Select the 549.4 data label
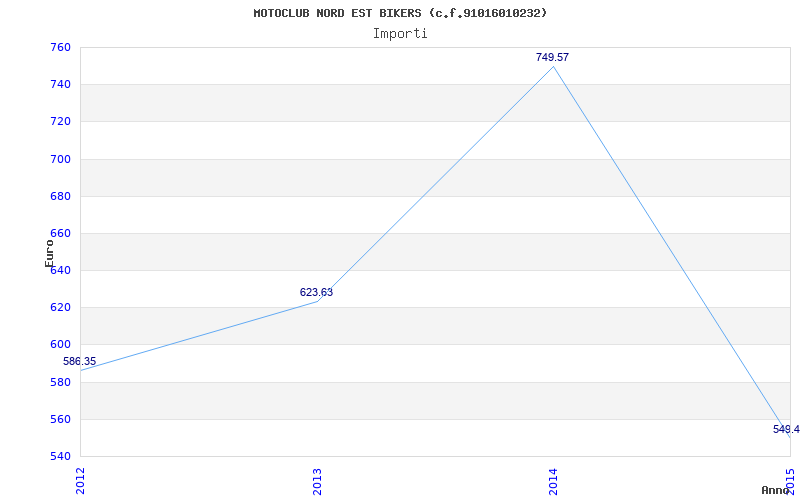 786,429
